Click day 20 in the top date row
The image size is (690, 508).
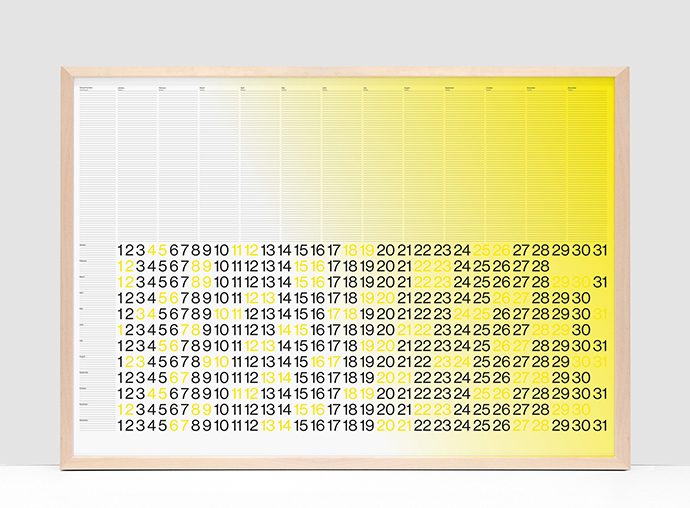[x=385, y=250]
